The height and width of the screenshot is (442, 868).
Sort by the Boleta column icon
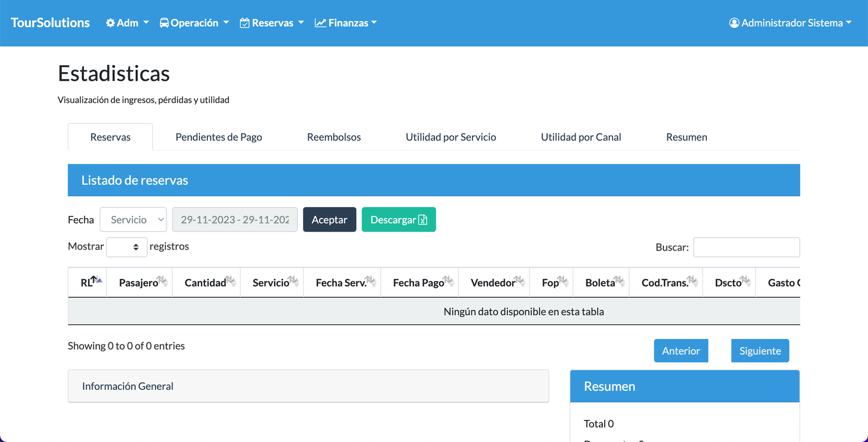click(x=619, y=280)
